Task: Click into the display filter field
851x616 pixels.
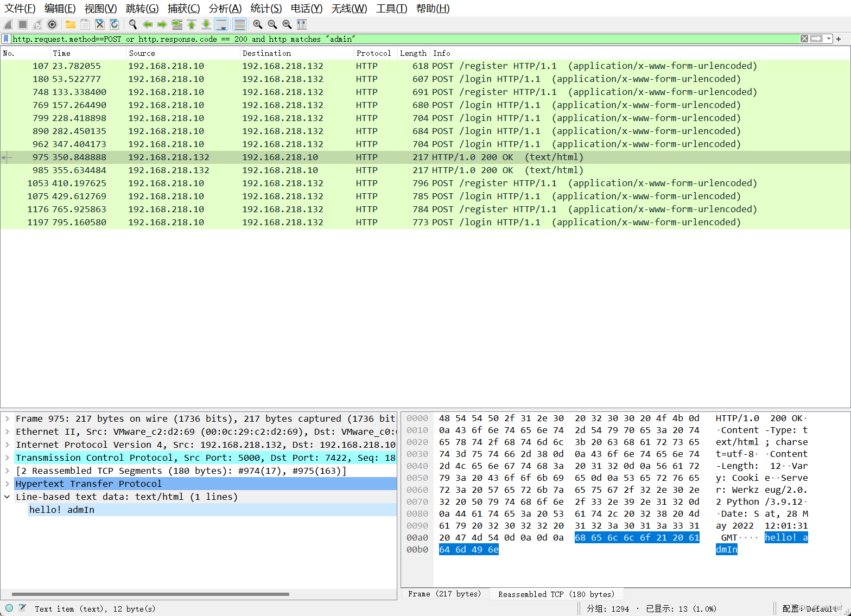Action: (x=405, y=39)
